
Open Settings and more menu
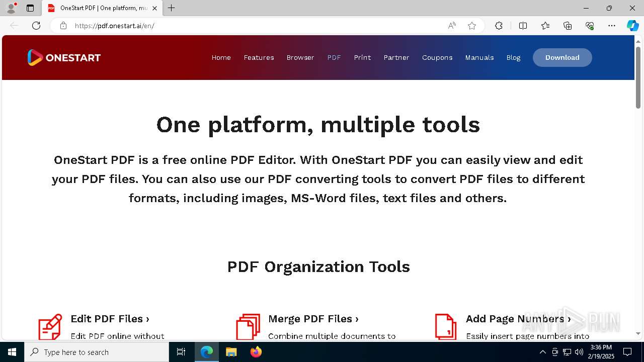tap(612, 26)
